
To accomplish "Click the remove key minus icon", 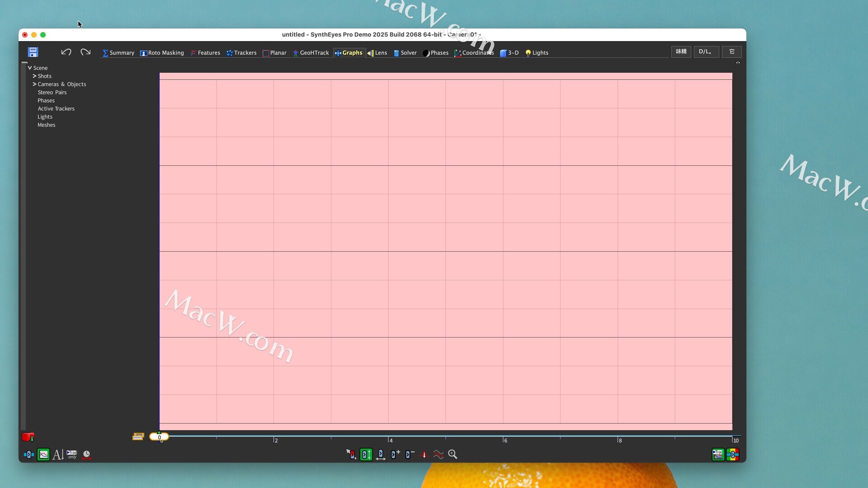I will click(x=410, y=454).
